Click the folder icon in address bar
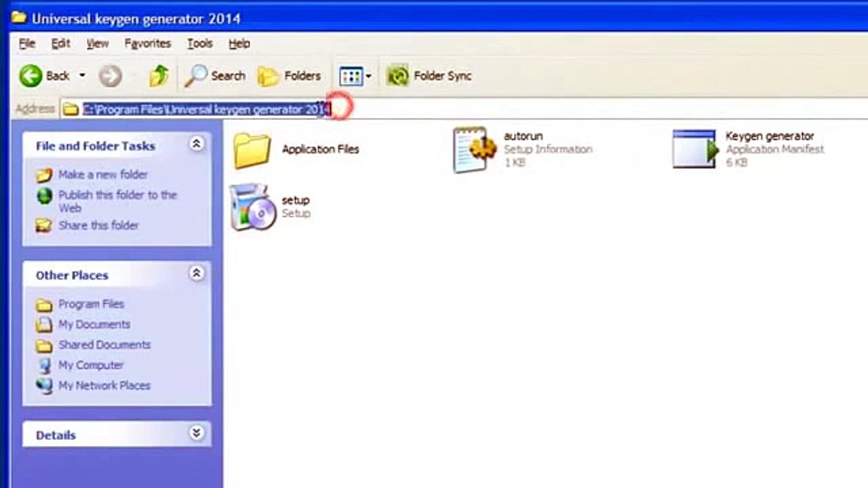The image size is (868, 488). click(71, 109)
